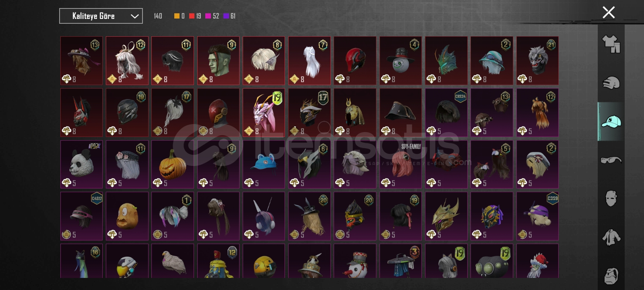Choose the SPY-FAMILY pink hair item
644x290 pixels.
coord(400,164)
